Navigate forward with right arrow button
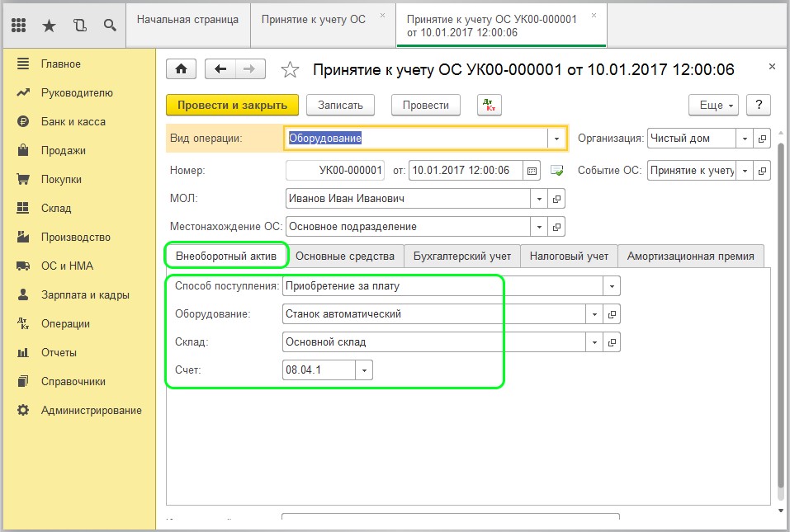The height and width of the screenshot is (532, 790). pyautogui.click(x=249, y=69)
